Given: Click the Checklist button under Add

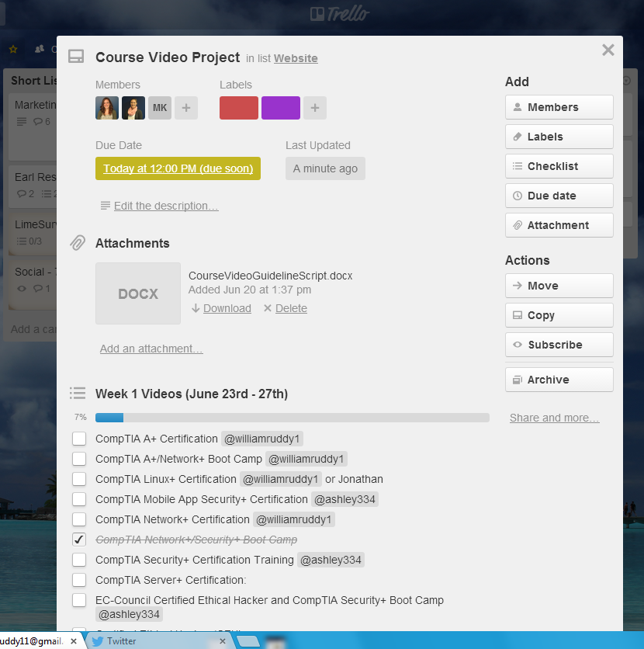Looking at the screenshot, I should click(x=559, y=166).
